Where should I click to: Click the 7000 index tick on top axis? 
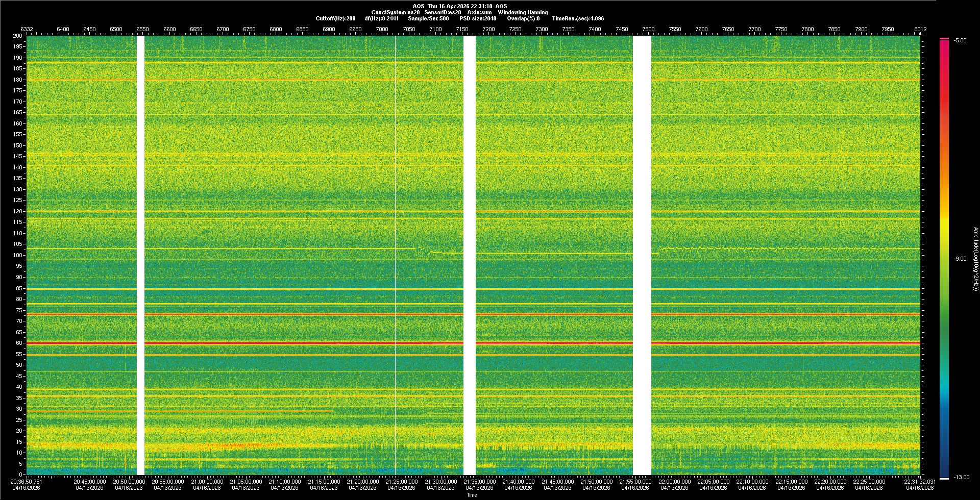click(x=382, y=29)
